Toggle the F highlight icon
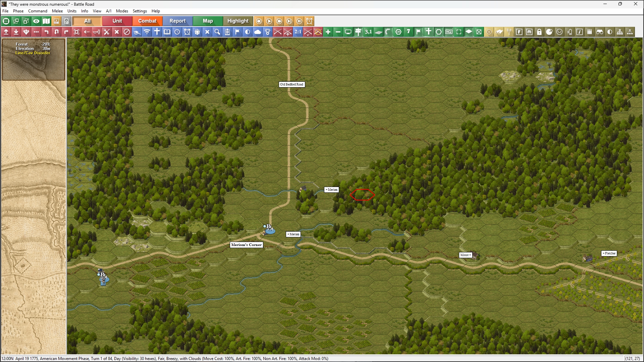This screenshot has height=362, width=644. 519,32
